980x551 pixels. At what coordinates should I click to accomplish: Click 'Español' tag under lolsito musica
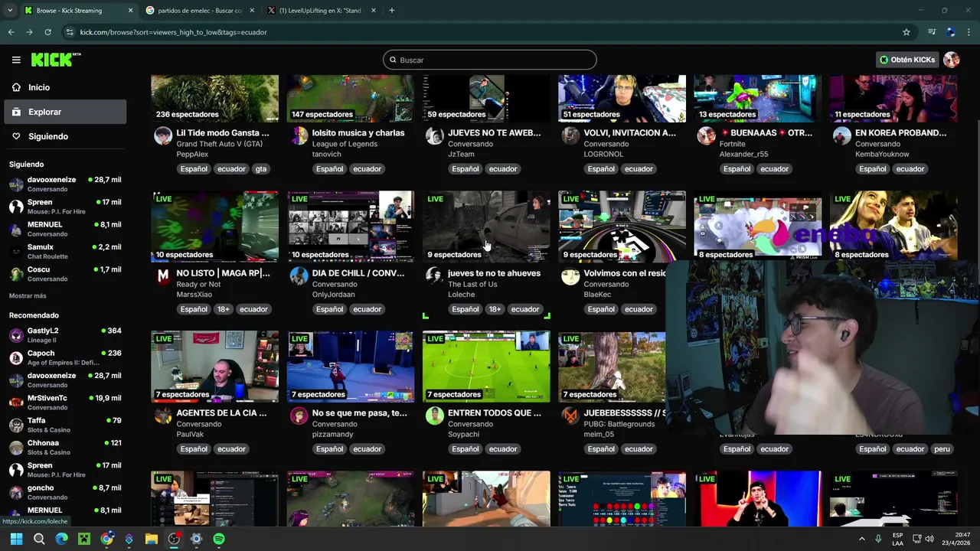tap(329, 169)
